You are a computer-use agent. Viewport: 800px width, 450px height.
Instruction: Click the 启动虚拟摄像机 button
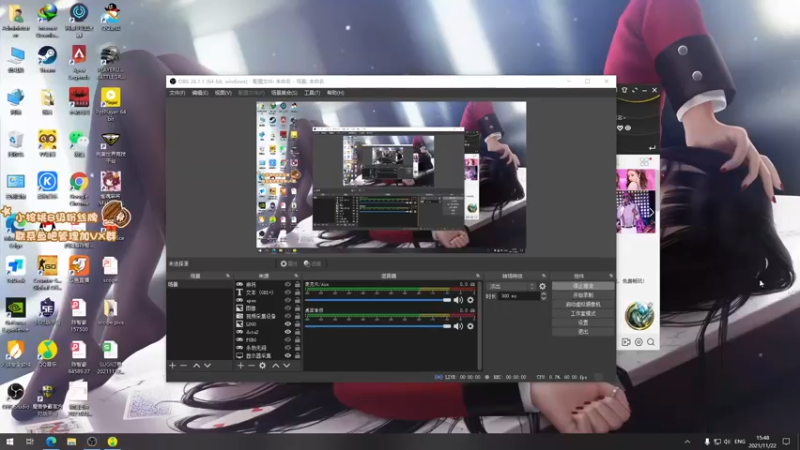coord(583,305)
